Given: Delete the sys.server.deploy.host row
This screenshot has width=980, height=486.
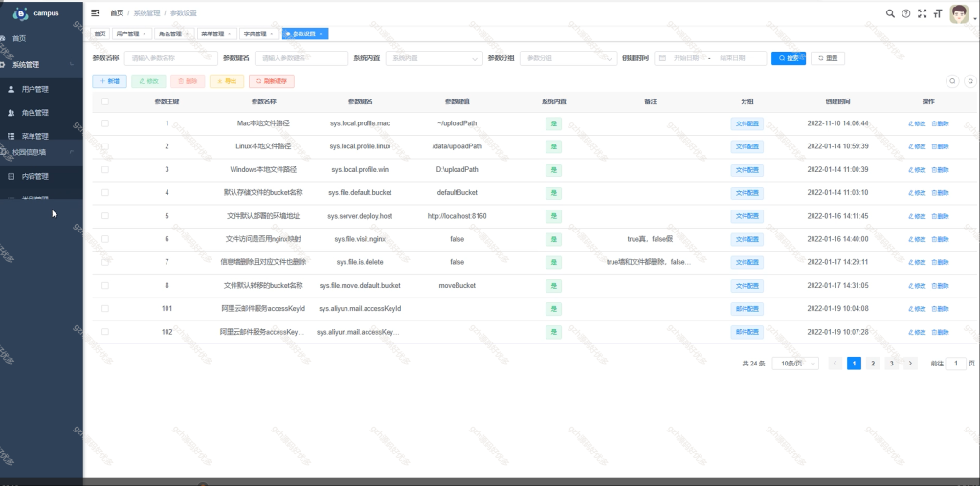Looking at the screenshot, I should [x=940, y=216].
